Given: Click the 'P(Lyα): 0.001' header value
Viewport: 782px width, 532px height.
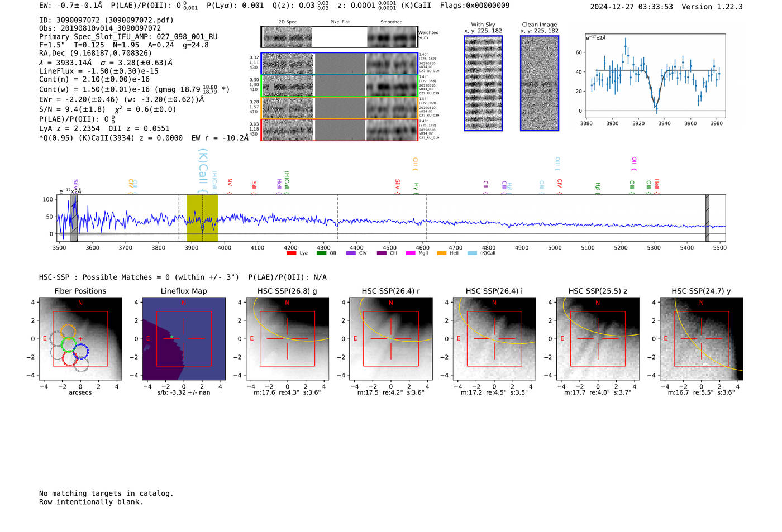Looking at the screenshot, I should click(235, 6).
